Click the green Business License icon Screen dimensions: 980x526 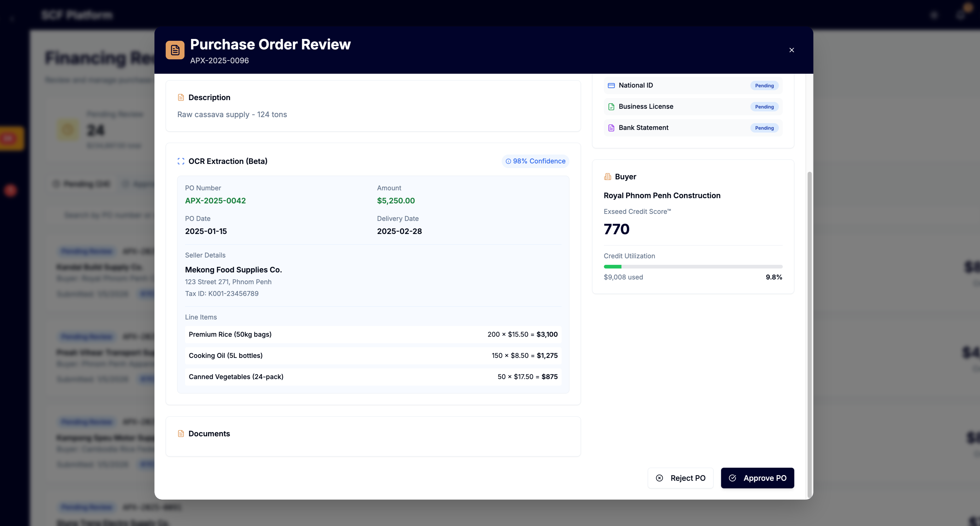coord(611,106)
